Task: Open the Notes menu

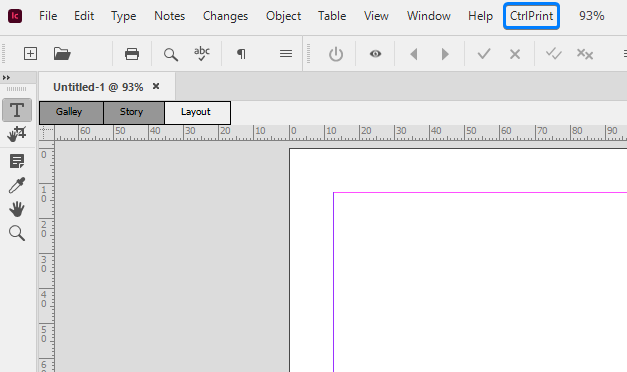Action: pos(170,16)
